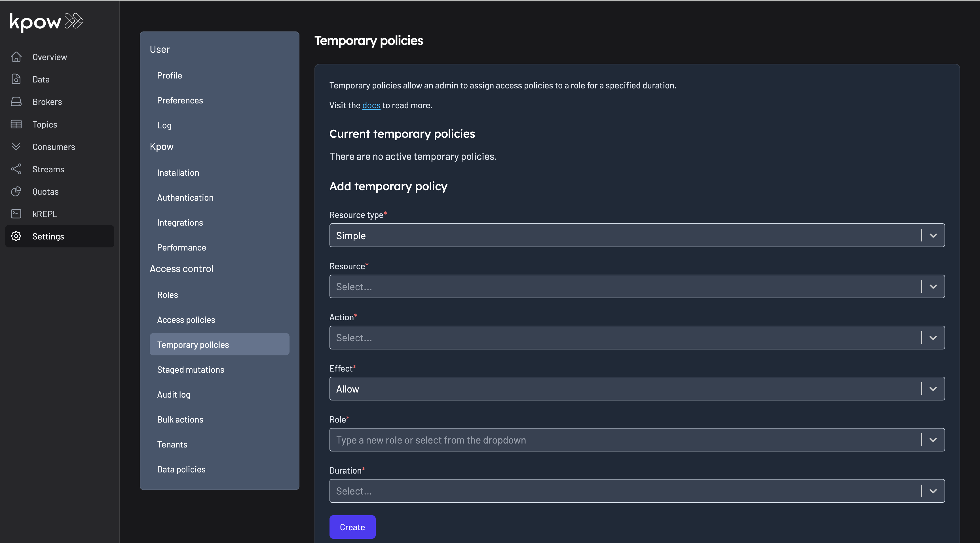Open Access policies settings page
This screenshot has width=980, height=543.
[x=186, y=320]
